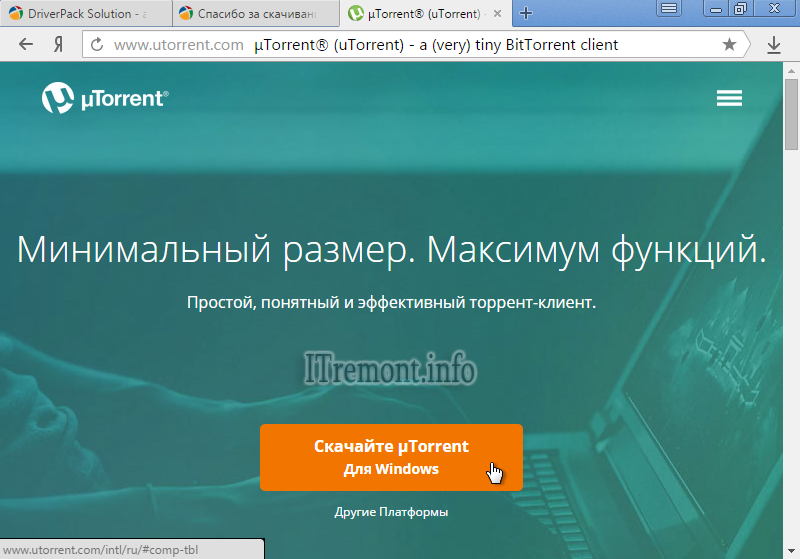Click the scroll down arrow on the scrollbar

(x=791, y=551)
